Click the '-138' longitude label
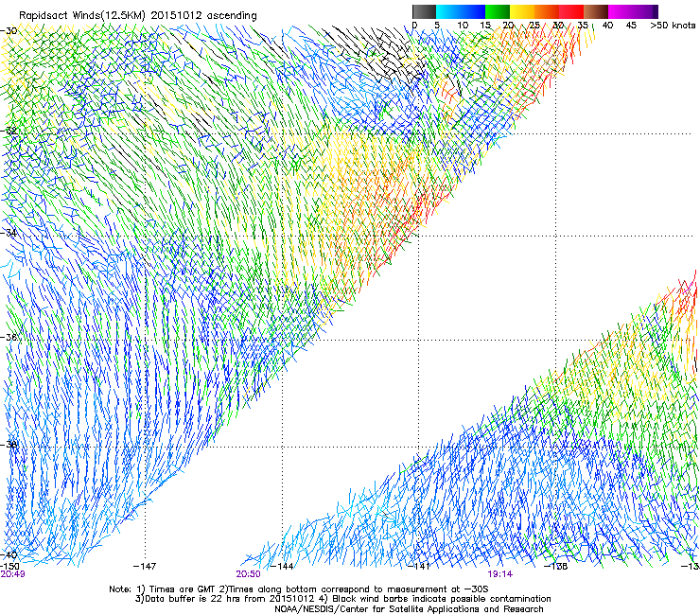This screenshot has width=700, height=615. click(555, 567)
